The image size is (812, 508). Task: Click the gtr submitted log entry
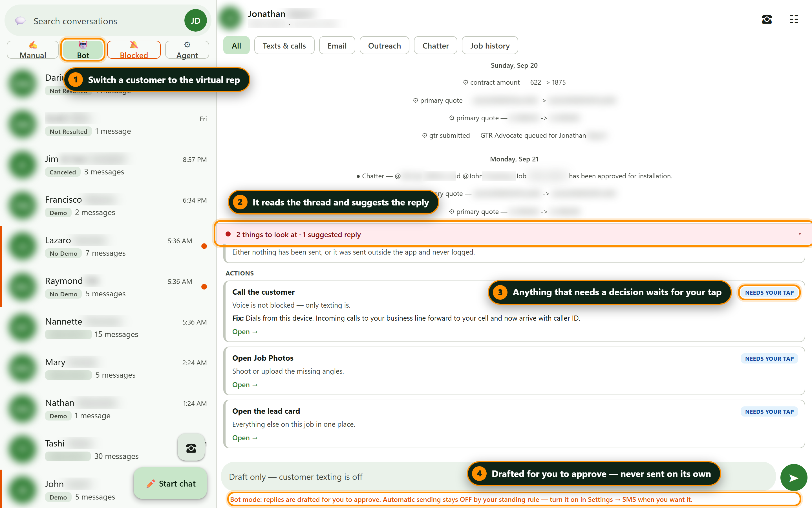tap(514, 135)
